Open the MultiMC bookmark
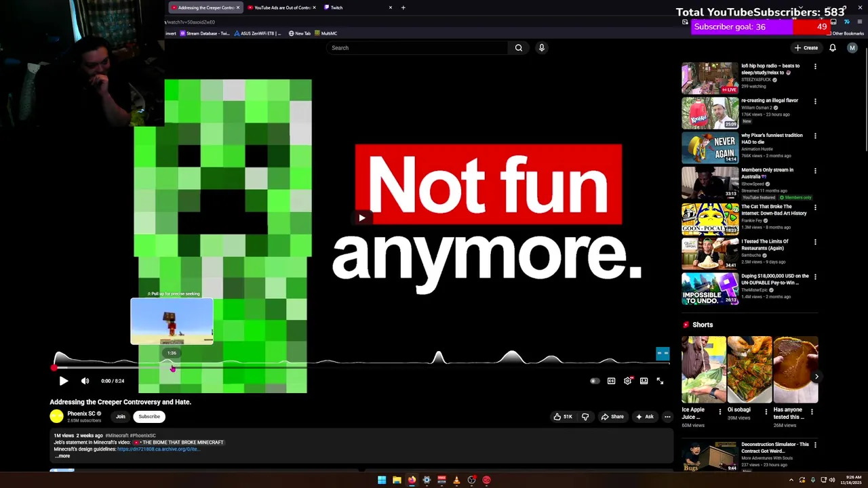 click(x=326, y=33)
